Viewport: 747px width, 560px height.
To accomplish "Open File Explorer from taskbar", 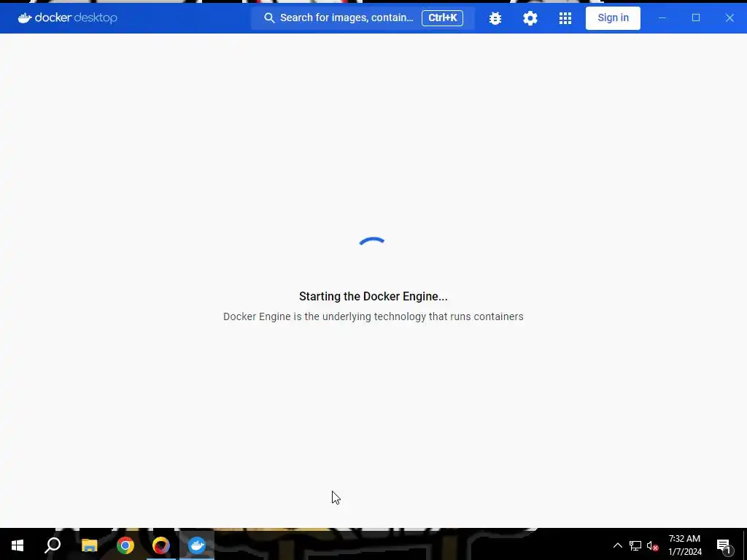I will click(x=89, y=545).
